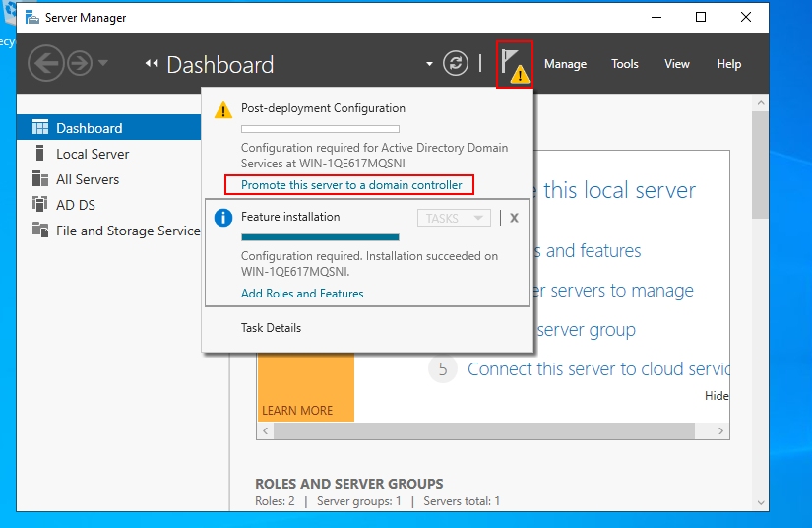Viewport: 812px width, 528px height.
Task: Open the View menu
Action: coord(677,64)
